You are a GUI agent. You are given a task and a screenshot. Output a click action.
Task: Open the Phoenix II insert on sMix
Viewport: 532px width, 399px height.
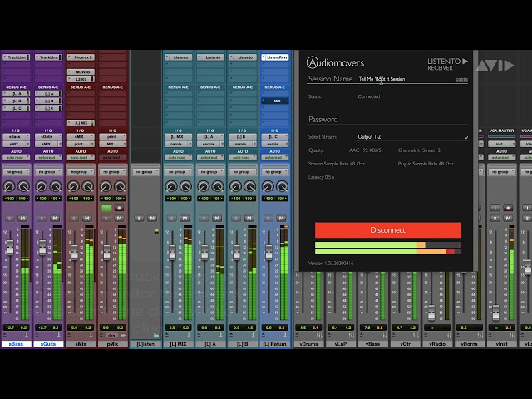[x=81, y=57]
